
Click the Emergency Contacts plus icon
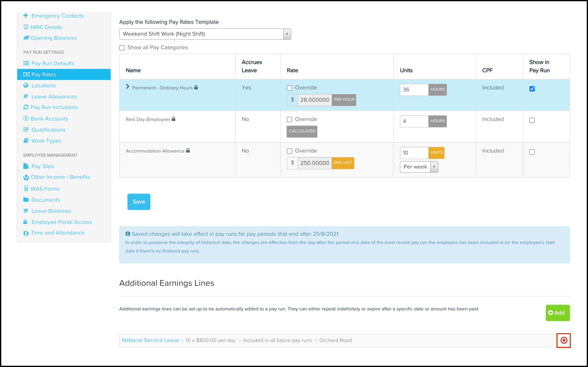[x=26, y=16]
